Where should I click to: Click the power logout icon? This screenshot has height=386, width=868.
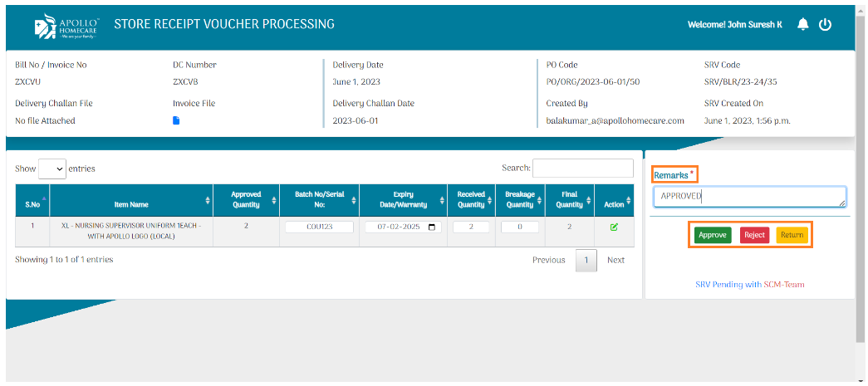pyautogui.click(x=825, y=25)
